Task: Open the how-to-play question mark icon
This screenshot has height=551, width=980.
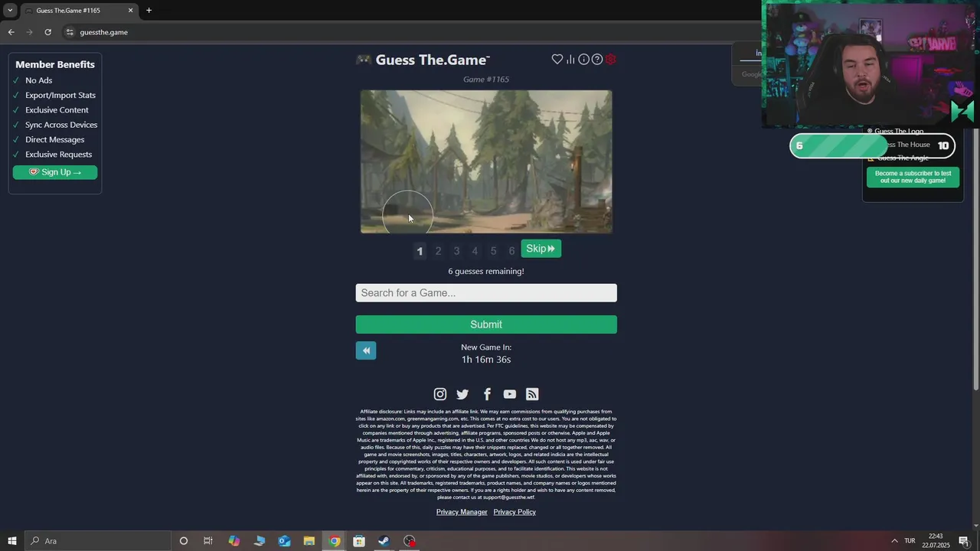Action: [x=597, y=59]
